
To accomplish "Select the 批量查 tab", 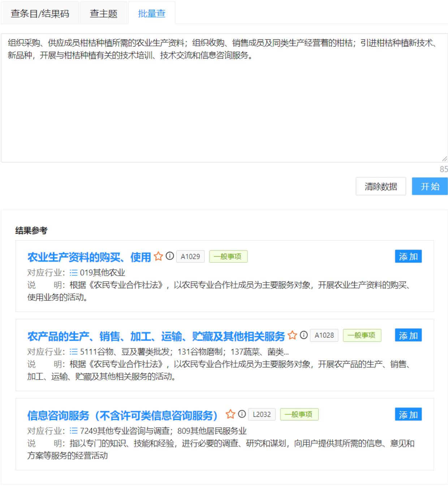I will pyautogui.click(x=152, y=14).
